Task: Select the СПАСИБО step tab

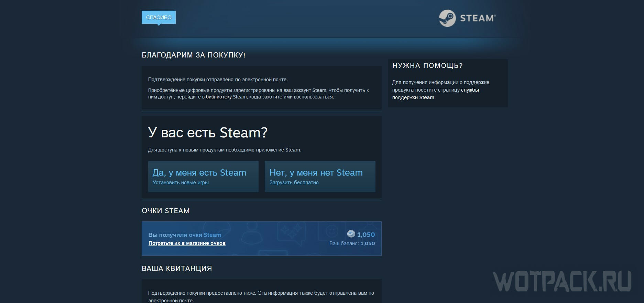Action: 159,17
